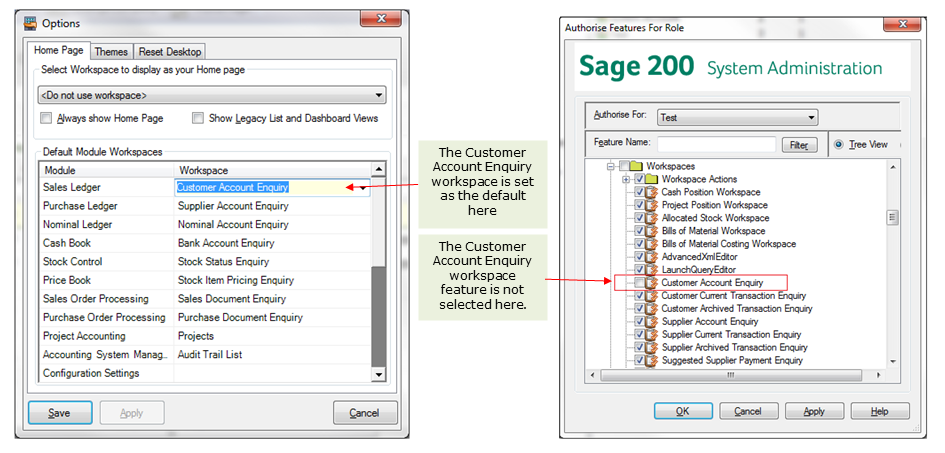This screenshot has width=945, height=453.
Task: Click the Bank Account Enquiry workspace cell
Action: click(272, 243)
